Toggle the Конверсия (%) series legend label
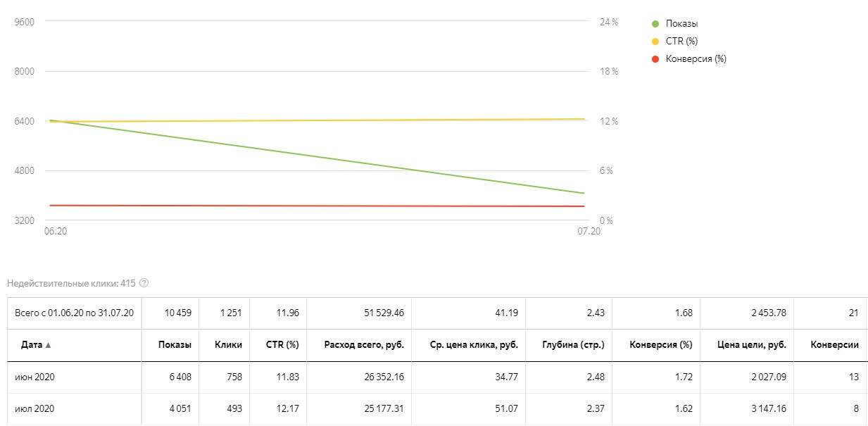Viewport: 868px width, 426px height. click(696, 59)
